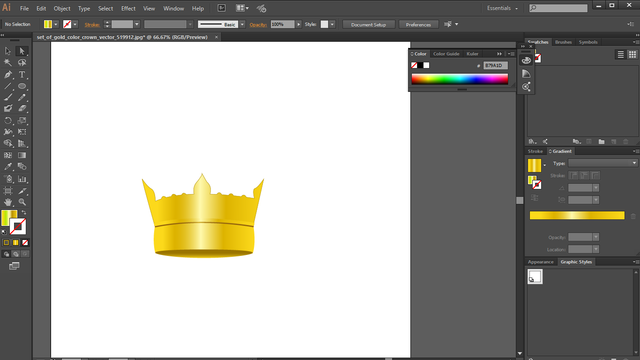Switch Swatches panel to thumbnail view
Screen dimensions: 640x360
pos(632,54)
